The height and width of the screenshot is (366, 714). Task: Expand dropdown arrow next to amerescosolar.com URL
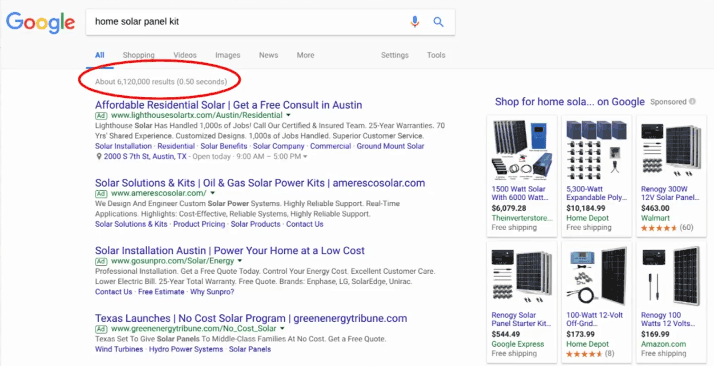pos(212,193)
